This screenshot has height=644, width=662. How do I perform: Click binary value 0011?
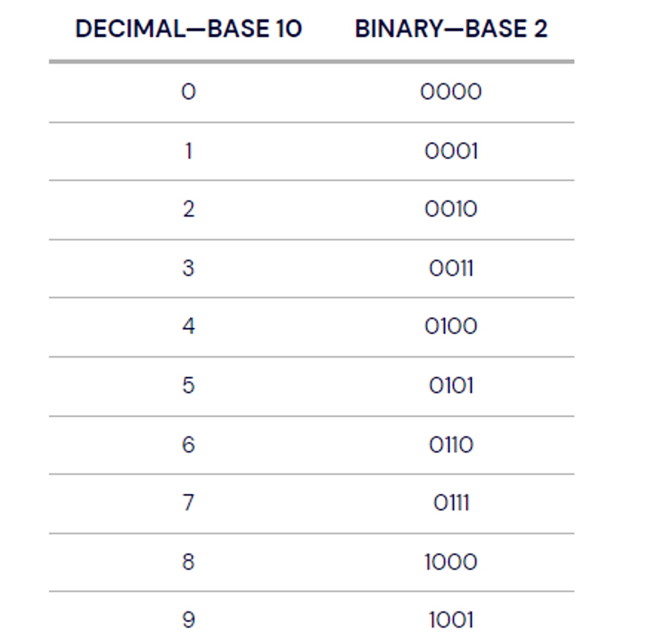[x=451, y=268]
